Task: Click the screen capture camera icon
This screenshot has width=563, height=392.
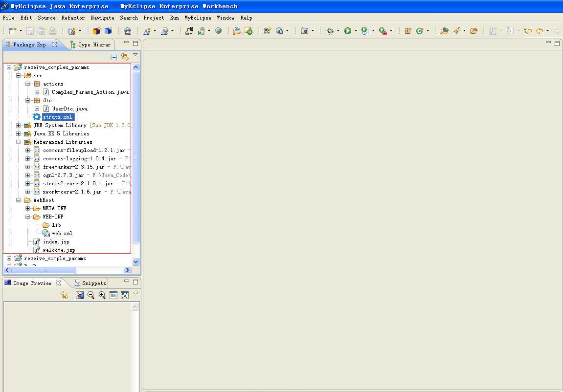Action: 304,31
